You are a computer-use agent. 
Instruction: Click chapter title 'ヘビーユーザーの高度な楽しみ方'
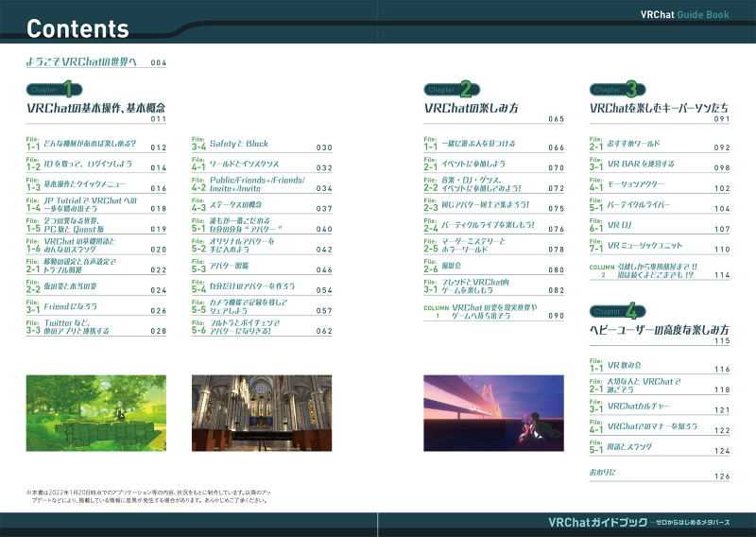point(659,330)
